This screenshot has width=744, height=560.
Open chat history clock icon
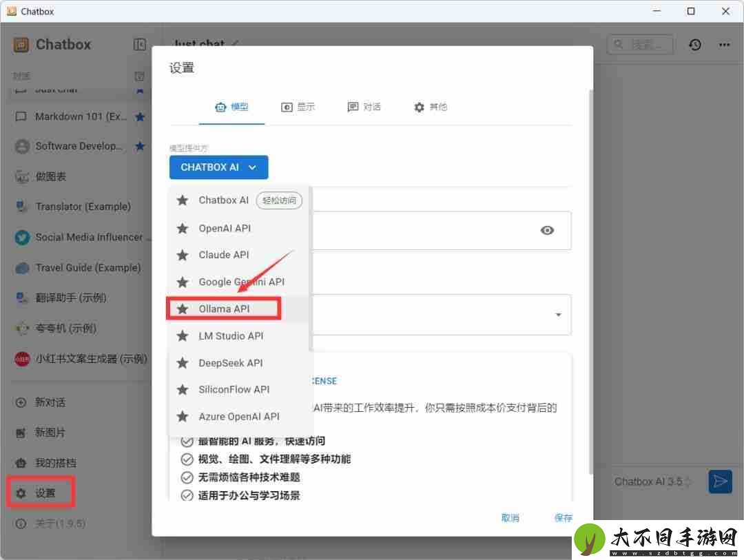[x=695, y=45]
